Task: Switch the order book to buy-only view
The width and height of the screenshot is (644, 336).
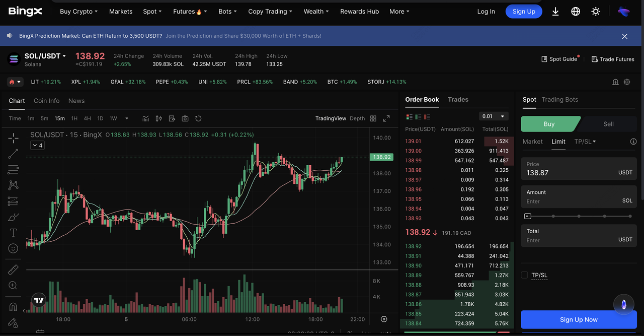Action: pyautogui.click(x=419, y=116)
